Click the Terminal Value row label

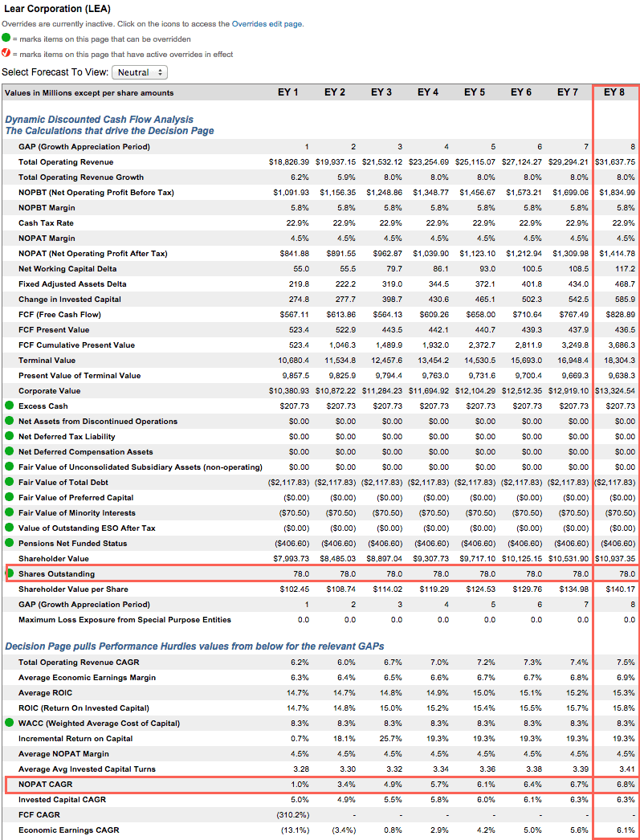click(x=47, y=360)
